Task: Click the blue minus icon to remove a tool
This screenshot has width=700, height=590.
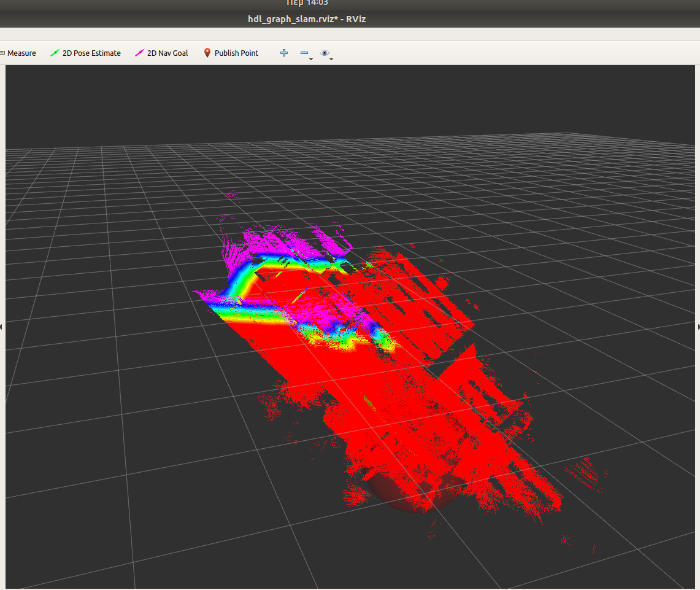Action: [304, 53]
